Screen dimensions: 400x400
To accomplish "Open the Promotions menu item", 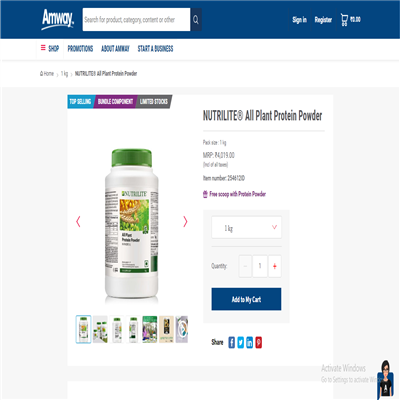I will pyautogui.click(x=80, y=49).
